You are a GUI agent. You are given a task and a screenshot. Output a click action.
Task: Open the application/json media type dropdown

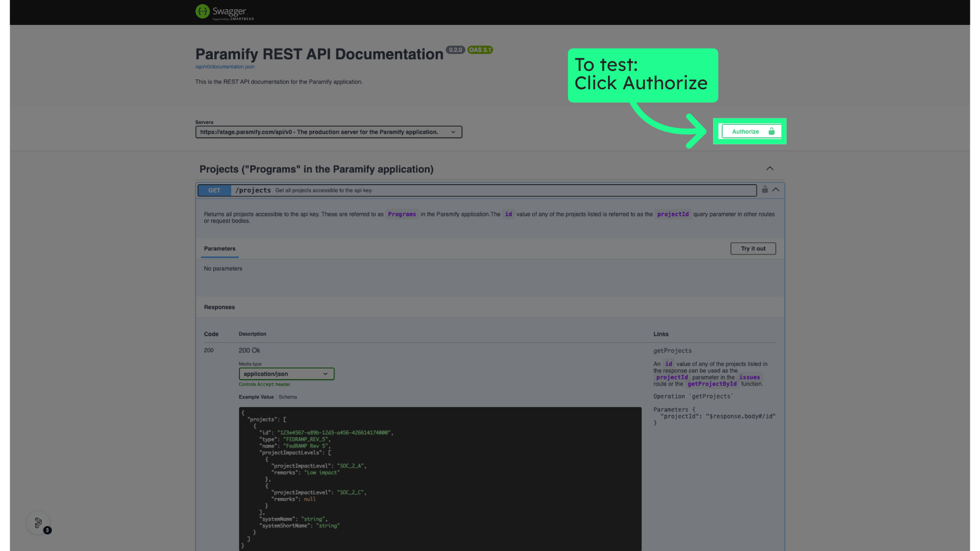pos(286,374)
